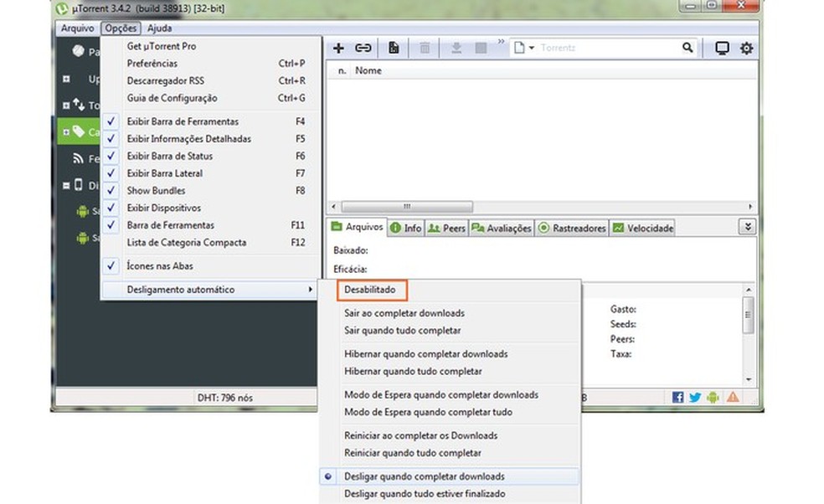Toggle Exibir Informações Detalhadas option

pos(210,139)
